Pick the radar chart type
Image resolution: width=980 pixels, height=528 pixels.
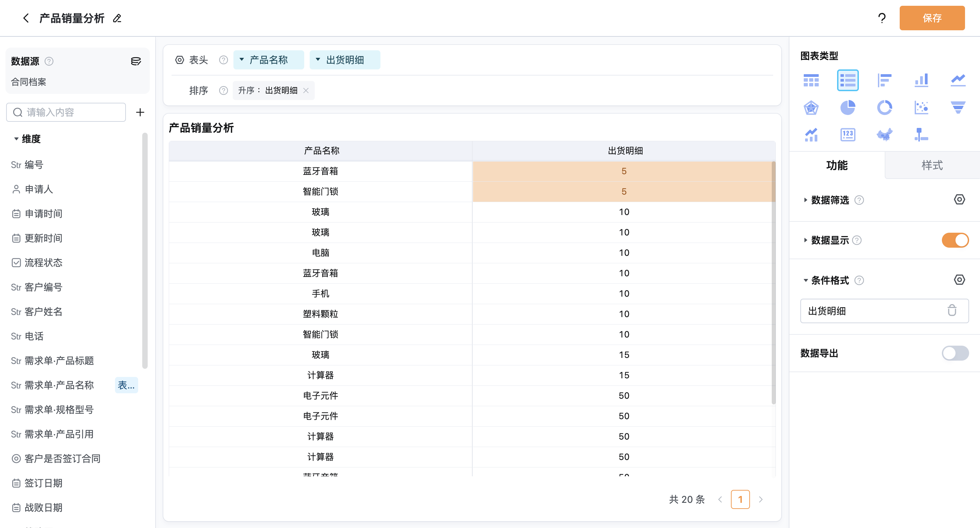click(811, 108)
